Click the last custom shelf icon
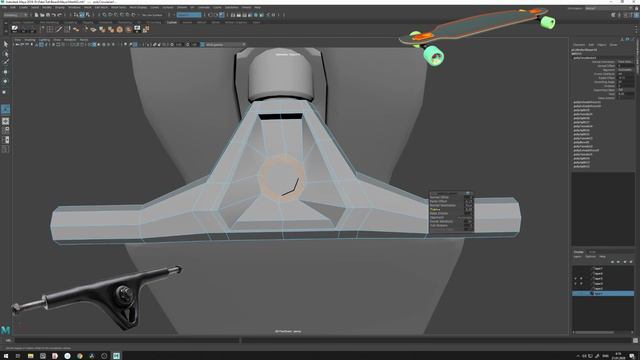Image resolution: width=640 pixels, height=360 pixels. click(x=146, y=29)
